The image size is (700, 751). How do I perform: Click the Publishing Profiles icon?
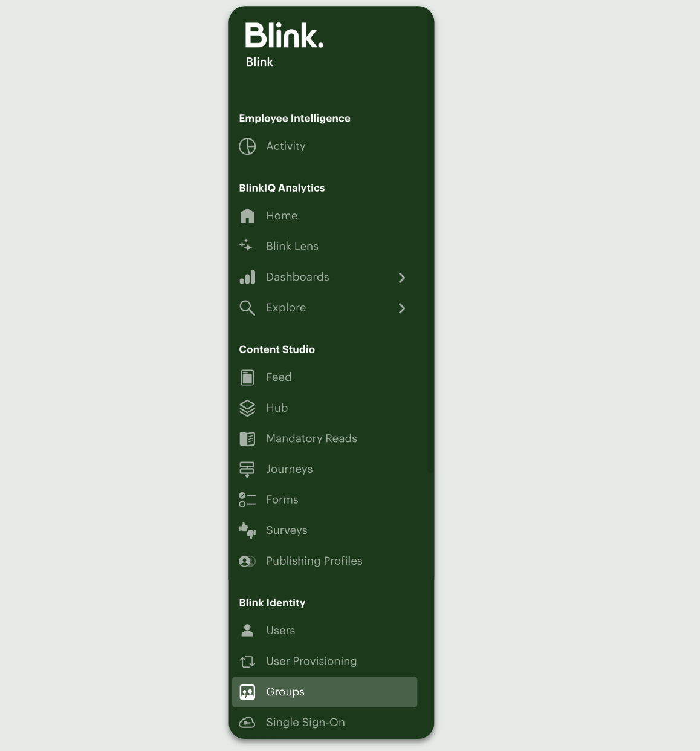pyautogui.click(x=247, y=561)
